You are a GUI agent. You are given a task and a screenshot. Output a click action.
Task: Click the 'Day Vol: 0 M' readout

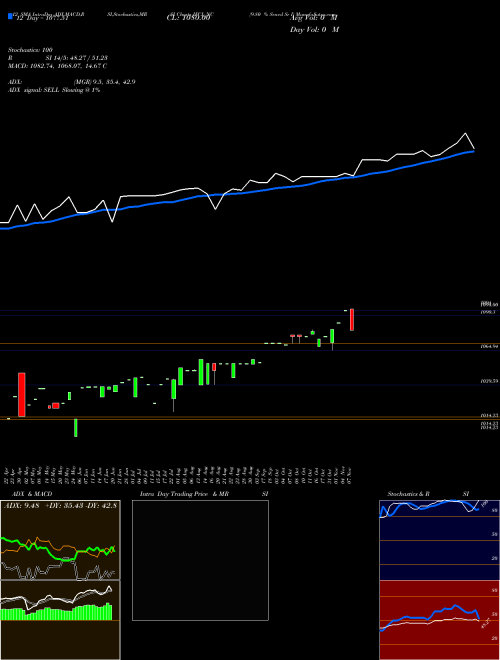[314, 30]
